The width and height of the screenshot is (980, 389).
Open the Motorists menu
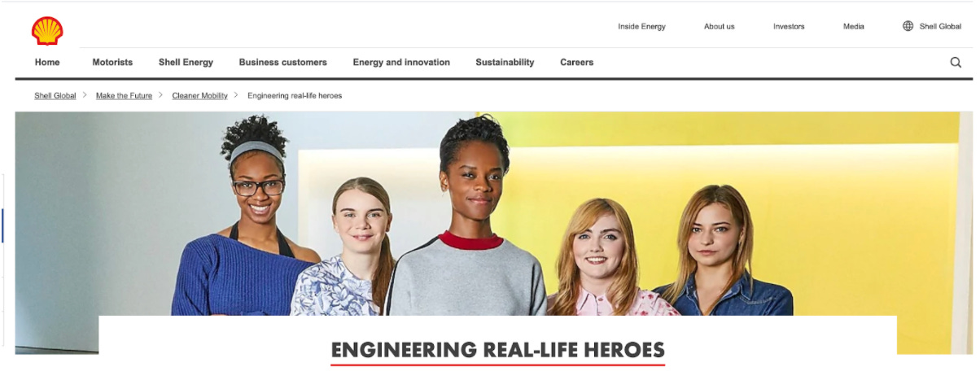pyautogui.click(x=112, y=62)
